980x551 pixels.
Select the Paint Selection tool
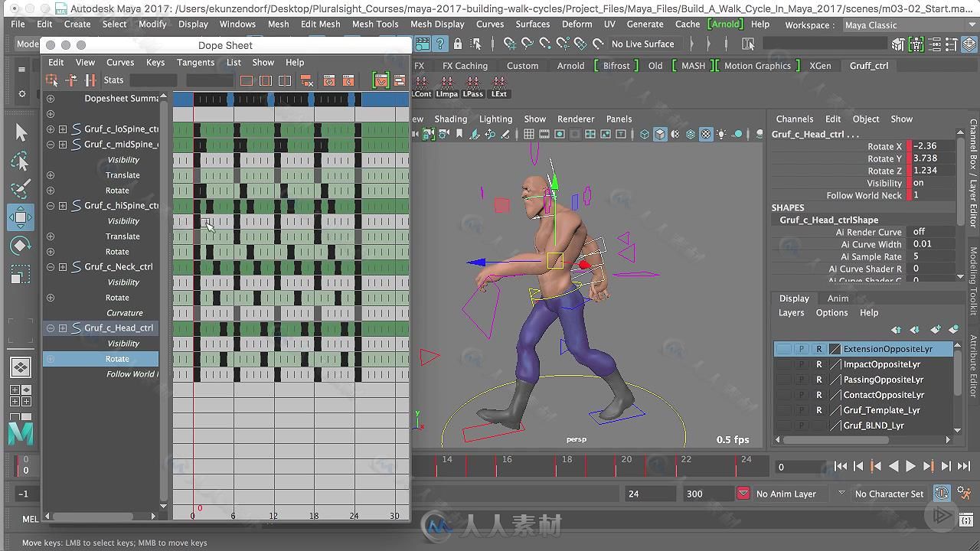[x=21, y=189]
